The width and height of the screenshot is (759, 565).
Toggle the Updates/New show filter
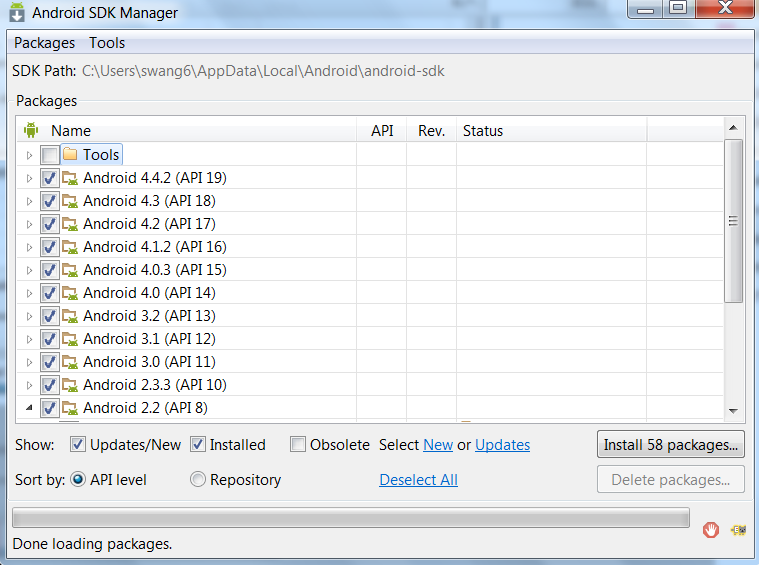tap(78, 444)
